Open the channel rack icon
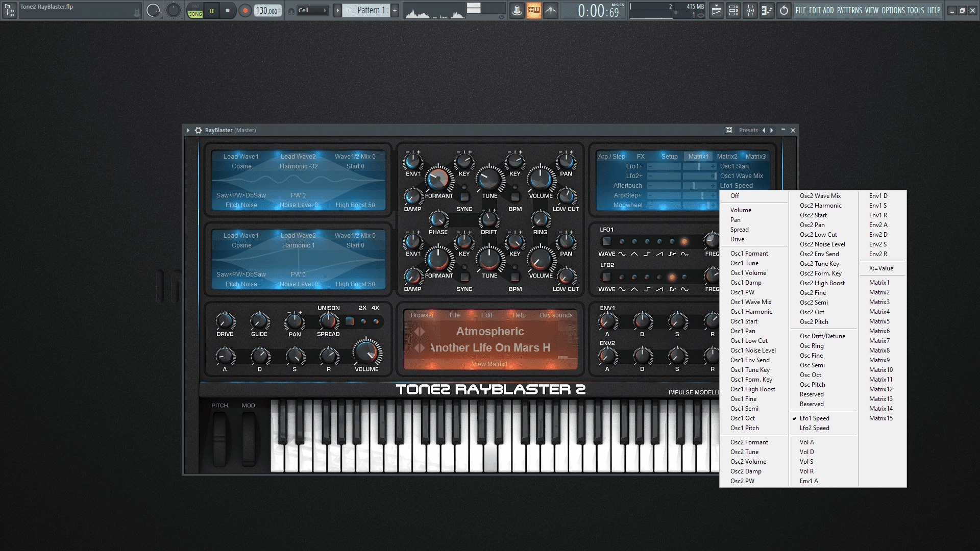The image size is (980, 551). coord(733,10)
